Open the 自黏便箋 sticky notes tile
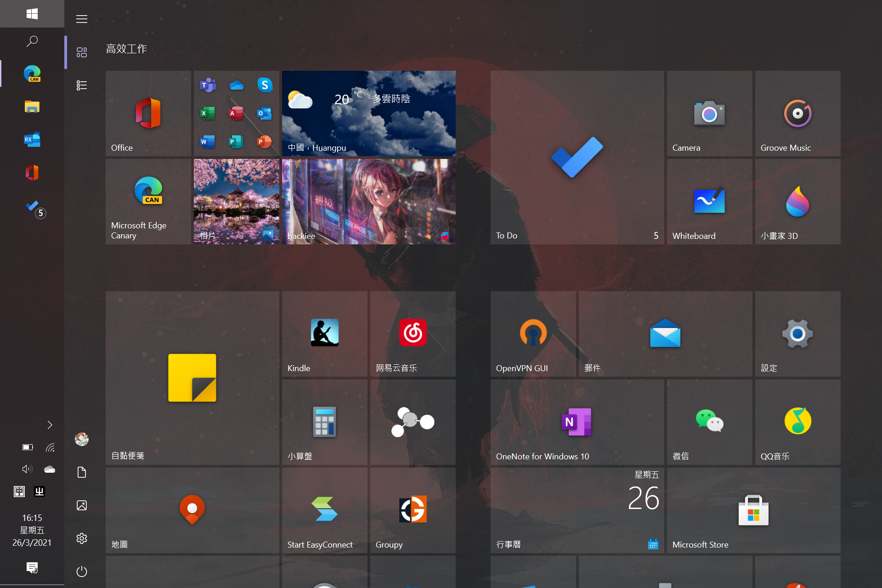The height and width of the screenshot is (588, 882). tap(192, 378)
